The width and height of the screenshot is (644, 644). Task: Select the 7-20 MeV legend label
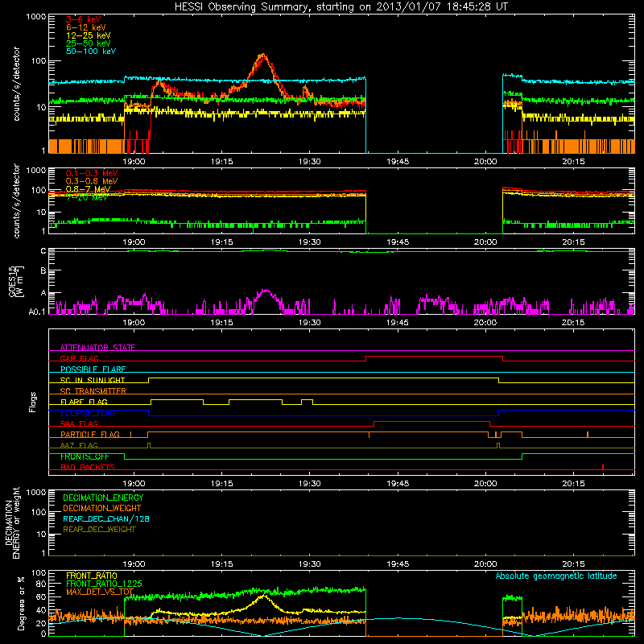tap(86, 197)
